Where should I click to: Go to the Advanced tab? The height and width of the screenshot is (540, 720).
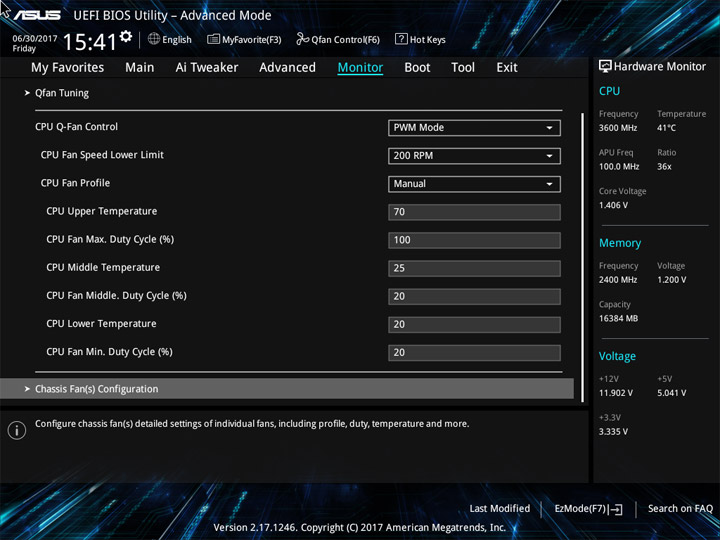coord(287,68)
